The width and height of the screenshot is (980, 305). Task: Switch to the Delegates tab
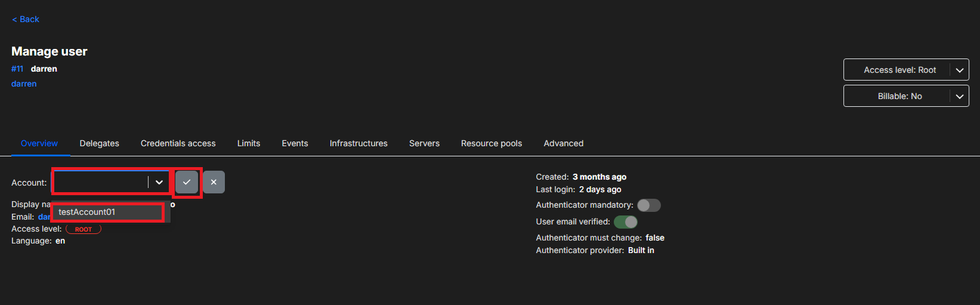[99, 143]
